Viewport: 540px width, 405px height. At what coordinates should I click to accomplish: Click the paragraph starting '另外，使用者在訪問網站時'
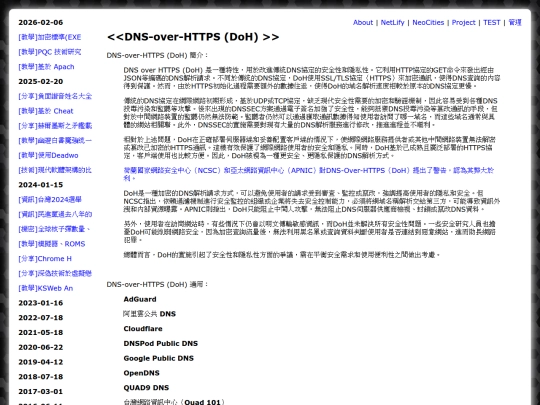coord(310,232)
